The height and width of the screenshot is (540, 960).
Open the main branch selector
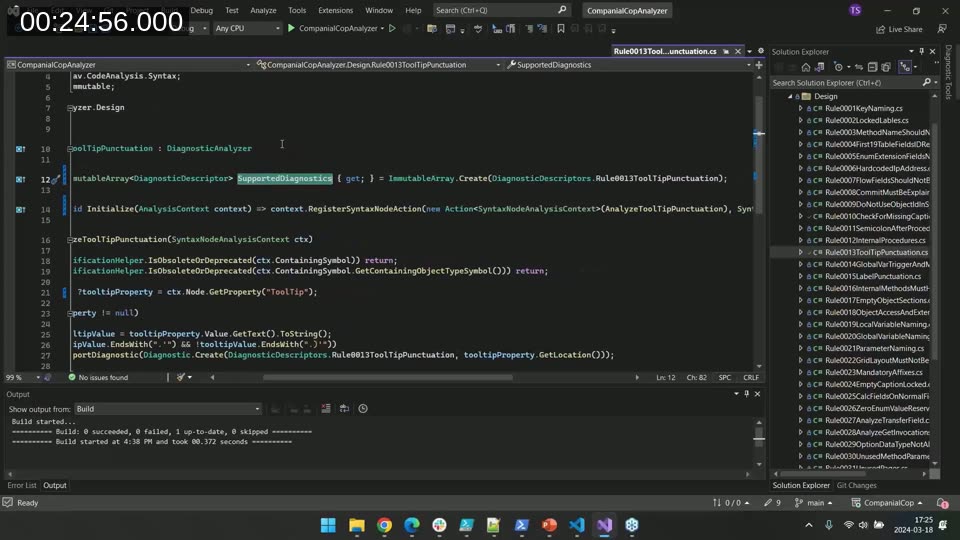pos(814,503)
